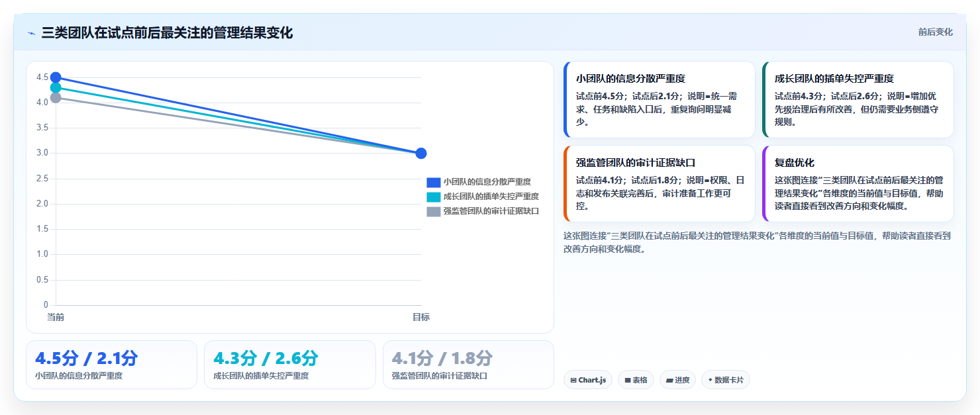Click the 当前 x-axis label

pyautogui.click(x=56, y=317)
